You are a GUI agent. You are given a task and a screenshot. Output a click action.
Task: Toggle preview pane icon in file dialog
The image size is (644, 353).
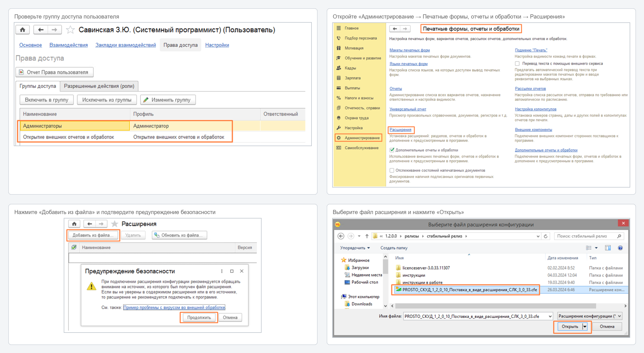click(608, 248)
